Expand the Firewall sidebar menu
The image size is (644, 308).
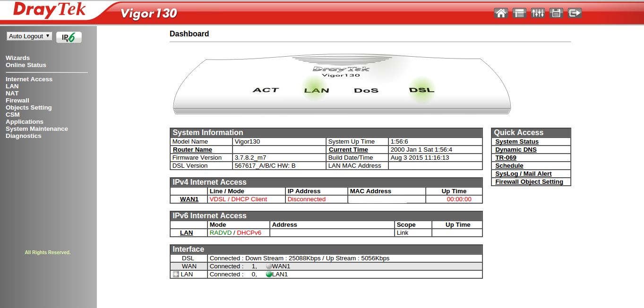17,101
